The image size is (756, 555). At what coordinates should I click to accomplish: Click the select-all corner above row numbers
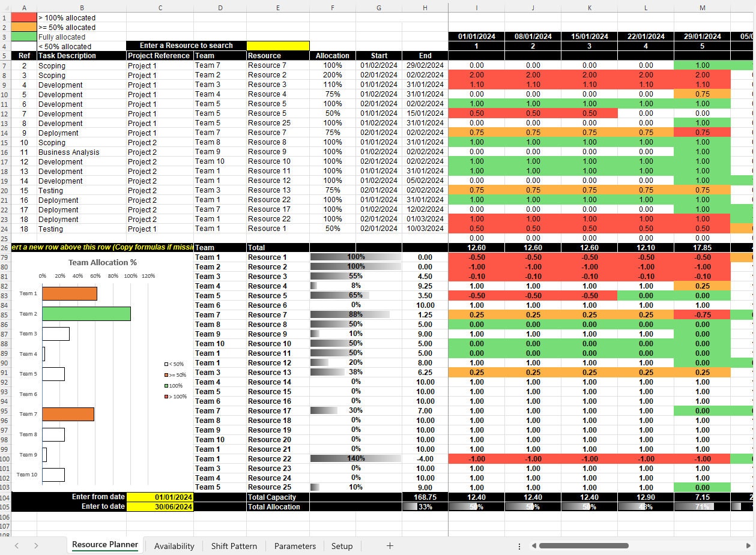(x=7, y=8)
